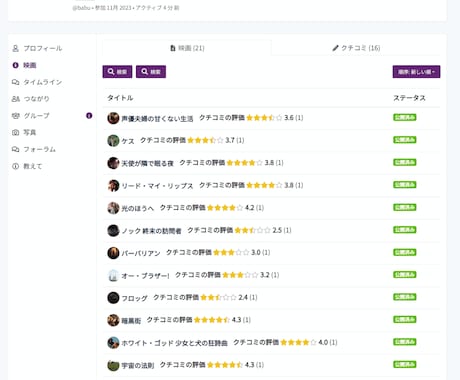Open the 暗黒街 thumbnail
The height and width of the screenshot is (380, 460).
[113, 320]
